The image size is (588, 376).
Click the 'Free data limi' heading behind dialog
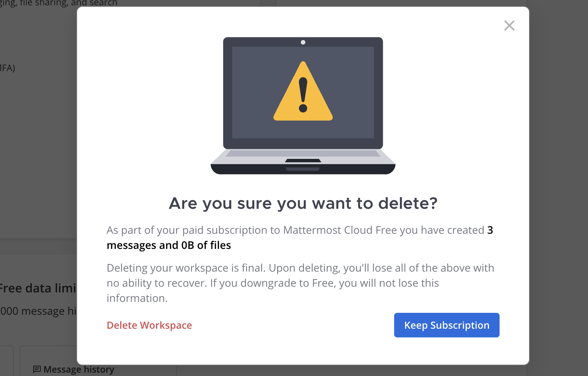pyautogui.click(x=38, y=288)
